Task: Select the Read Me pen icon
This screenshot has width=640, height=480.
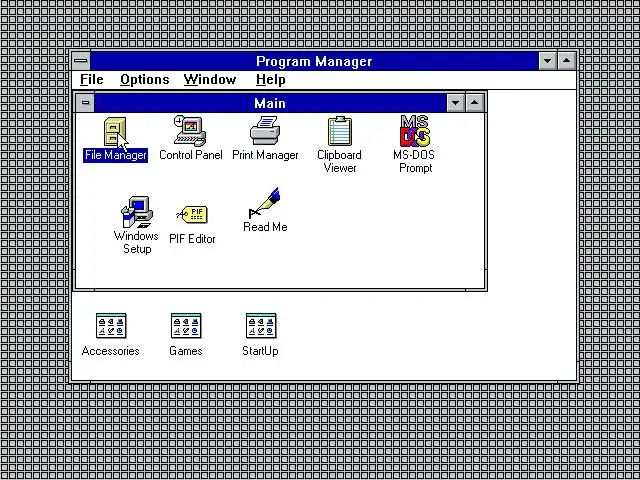Action: [x=264, y=203]
